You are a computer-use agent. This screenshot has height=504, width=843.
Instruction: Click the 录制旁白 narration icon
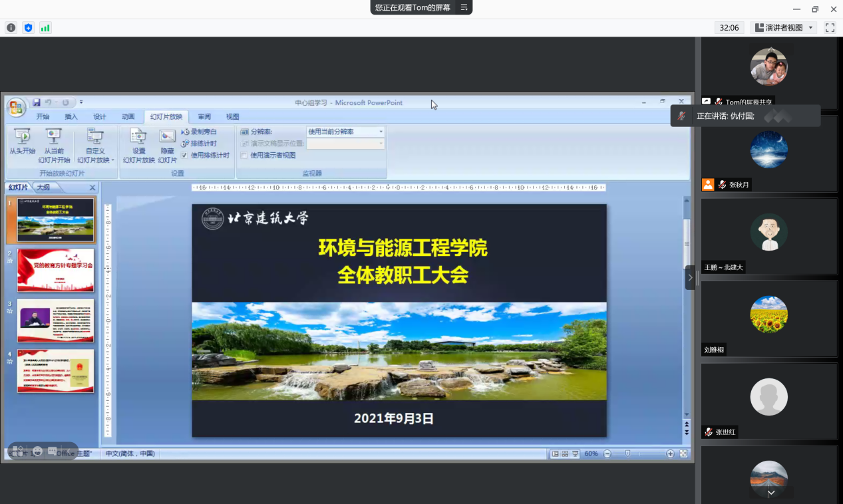(186, 132)
